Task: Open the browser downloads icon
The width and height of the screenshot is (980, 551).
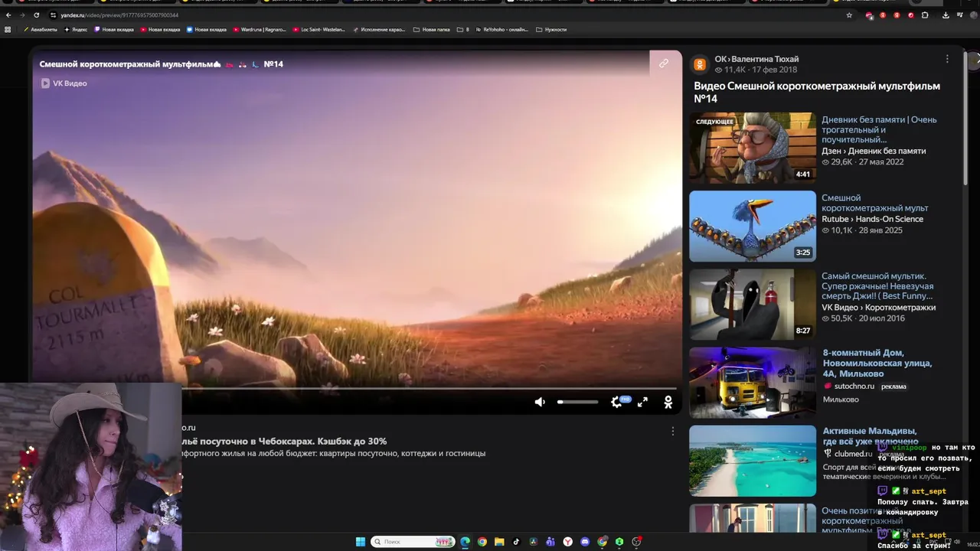Action: 946,15
